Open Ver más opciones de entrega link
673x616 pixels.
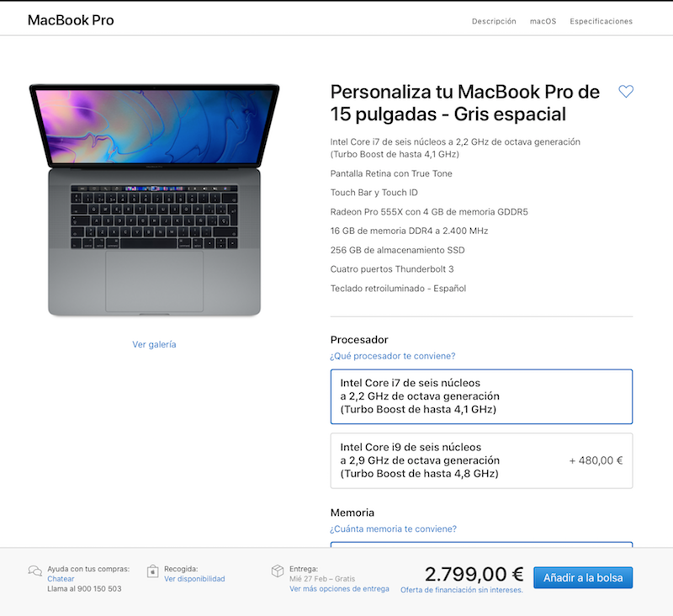coord(339,588)
